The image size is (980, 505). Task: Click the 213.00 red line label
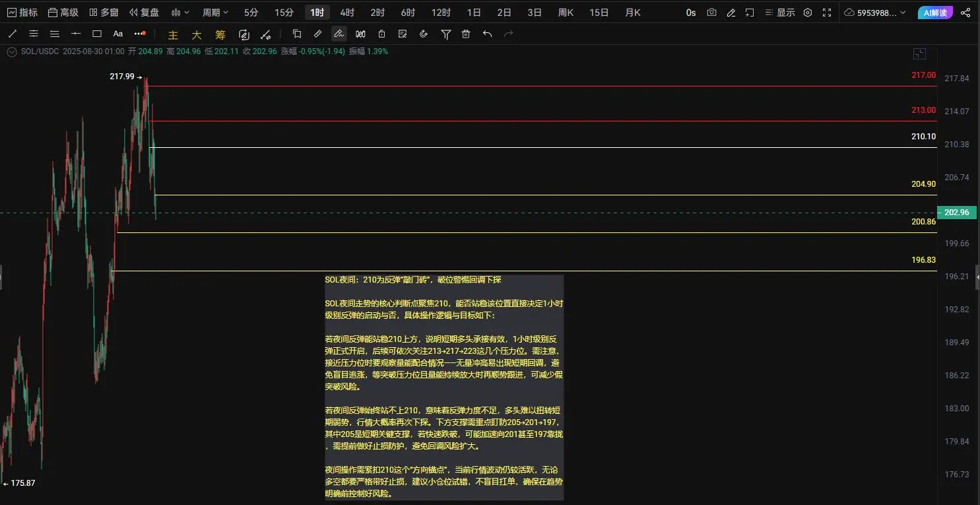click(x=923, y=110)
